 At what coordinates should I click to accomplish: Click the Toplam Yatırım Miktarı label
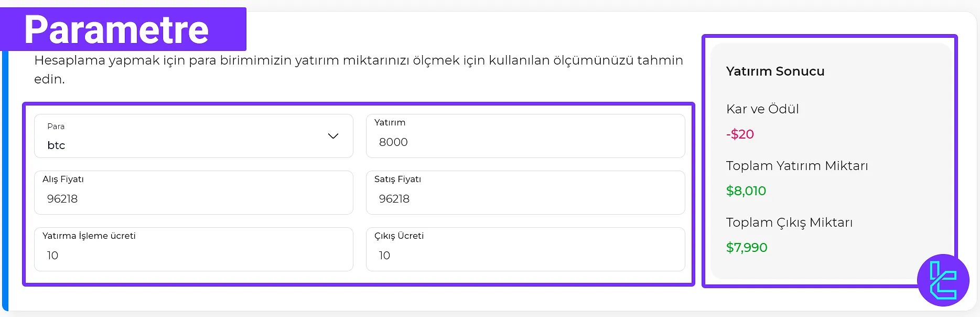click(797, 166)
